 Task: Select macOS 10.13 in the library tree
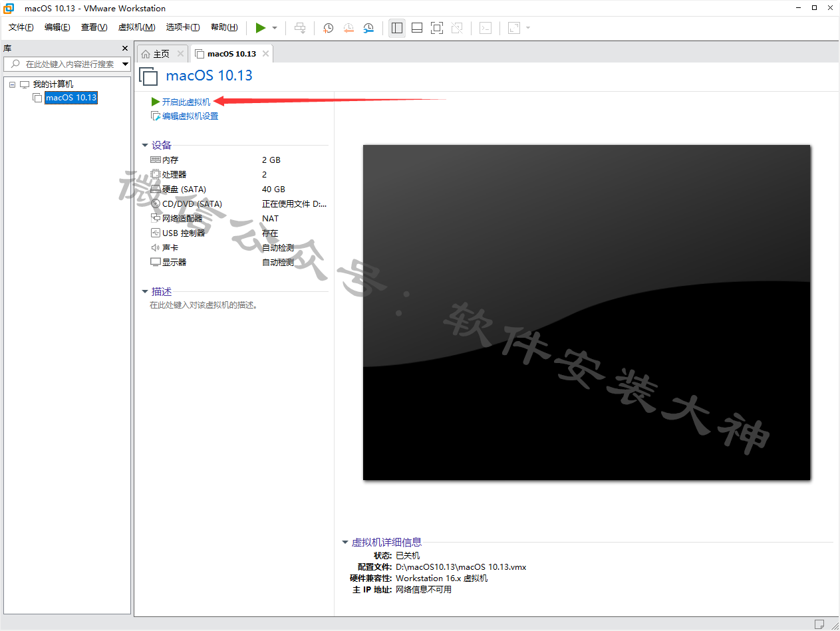point(71,98)
